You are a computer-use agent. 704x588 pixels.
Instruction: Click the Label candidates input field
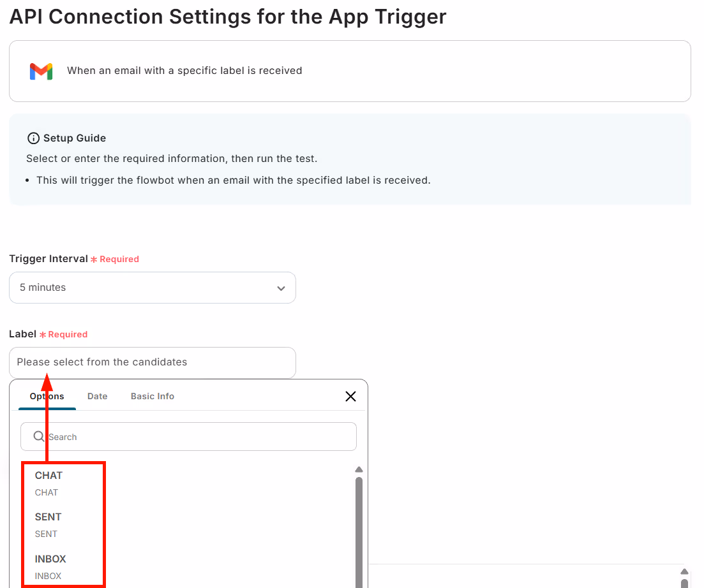152,362
